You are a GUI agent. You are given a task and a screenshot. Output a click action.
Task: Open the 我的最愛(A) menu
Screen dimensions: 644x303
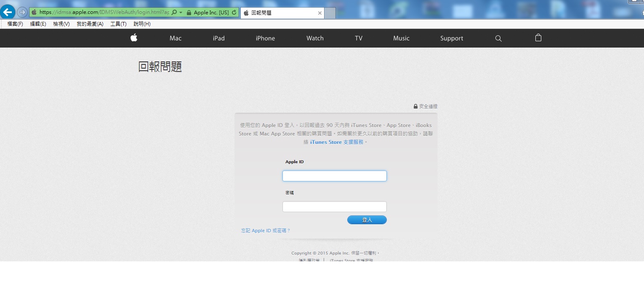click(x=90, y=24)
